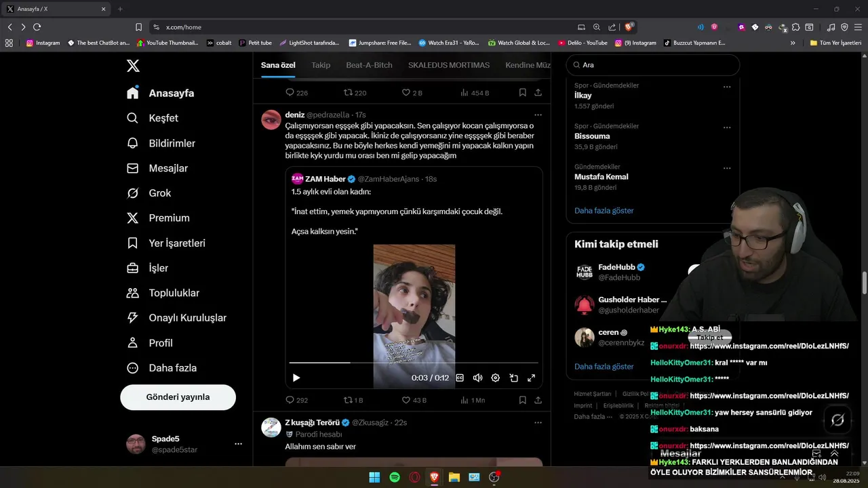Open Mustafa Kemal trending topic
The width and height of the screenshot is (868, 488).
click(601, 177)
